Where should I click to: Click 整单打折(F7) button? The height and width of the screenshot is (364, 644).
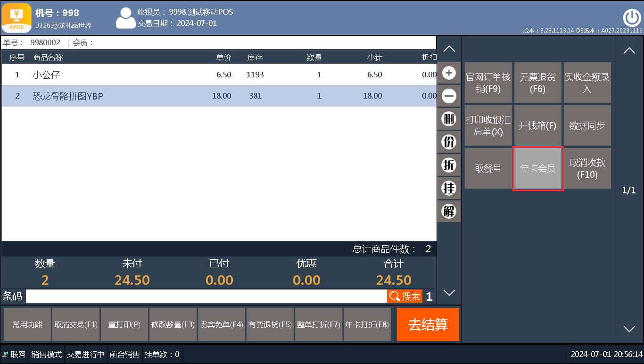pyautogui.click(x=319, y=324)
